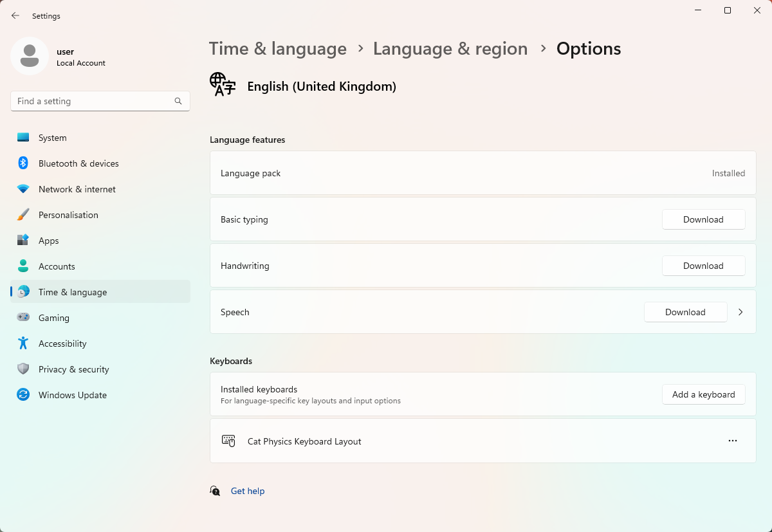Click the keyboard icon for Cat Physics layout
The height and width of the screenshot is (532, 772).
tap(228, 441)
